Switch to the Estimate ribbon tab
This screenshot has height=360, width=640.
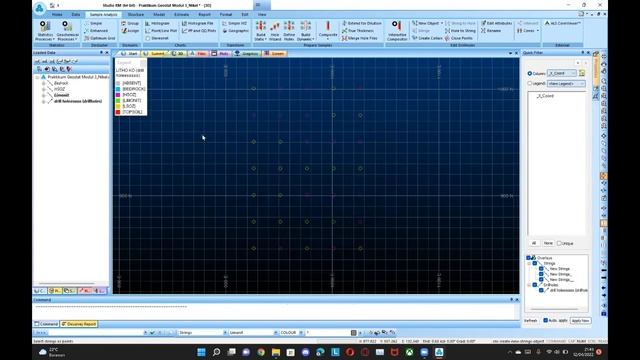181,14
